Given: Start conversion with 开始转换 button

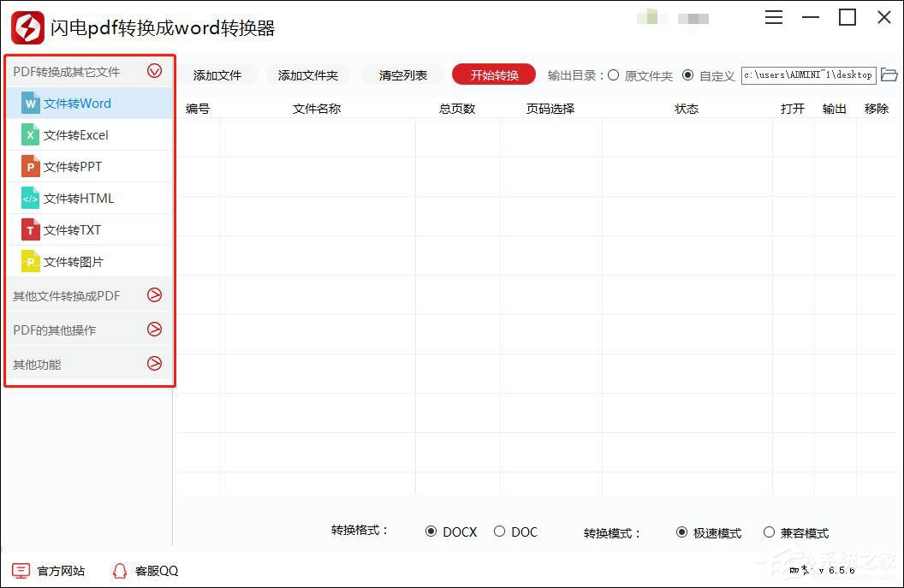Looking at the screenshot, I should (x=493, y=74).
